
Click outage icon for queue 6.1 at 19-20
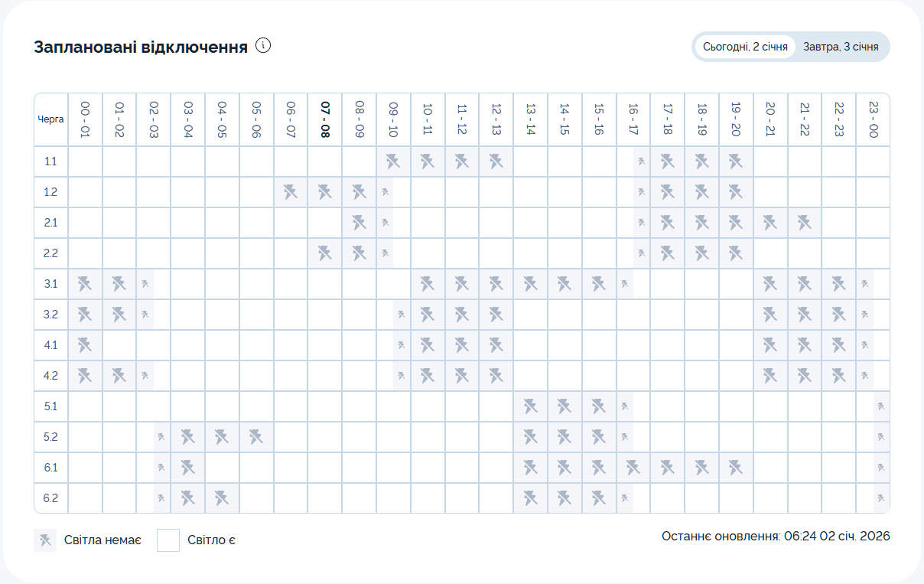click(736, 468)
